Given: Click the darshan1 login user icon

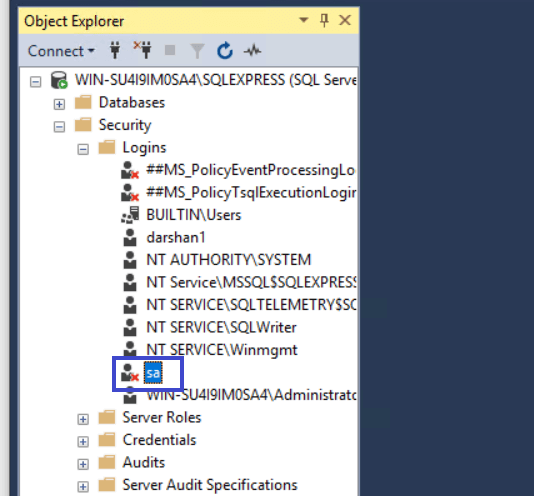Looking at the screenshot, I should pyautogui.click(x=130, y=237).
